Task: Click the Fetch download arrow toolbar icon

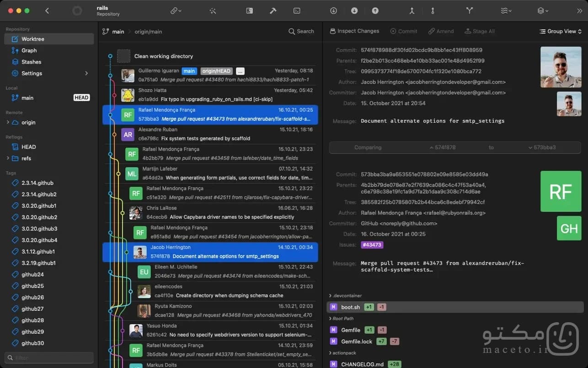Action: (333, 11)
